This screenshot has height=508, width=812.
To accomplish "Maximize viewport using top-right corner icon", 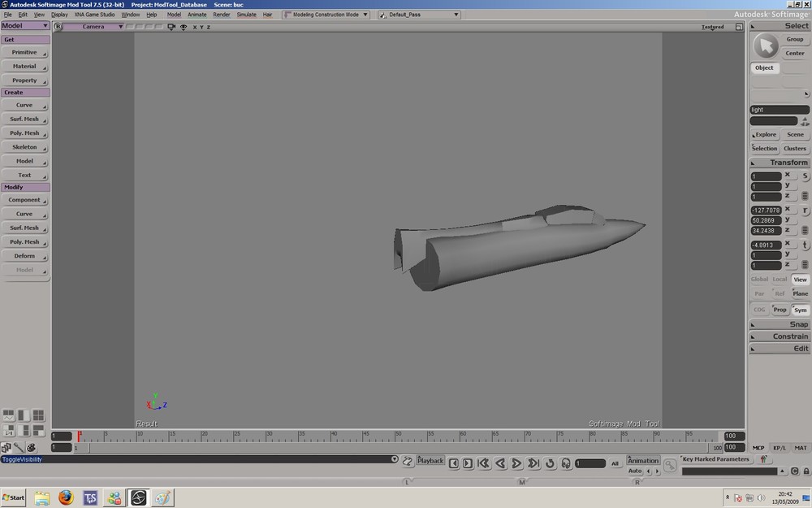I will pos(739,27).
